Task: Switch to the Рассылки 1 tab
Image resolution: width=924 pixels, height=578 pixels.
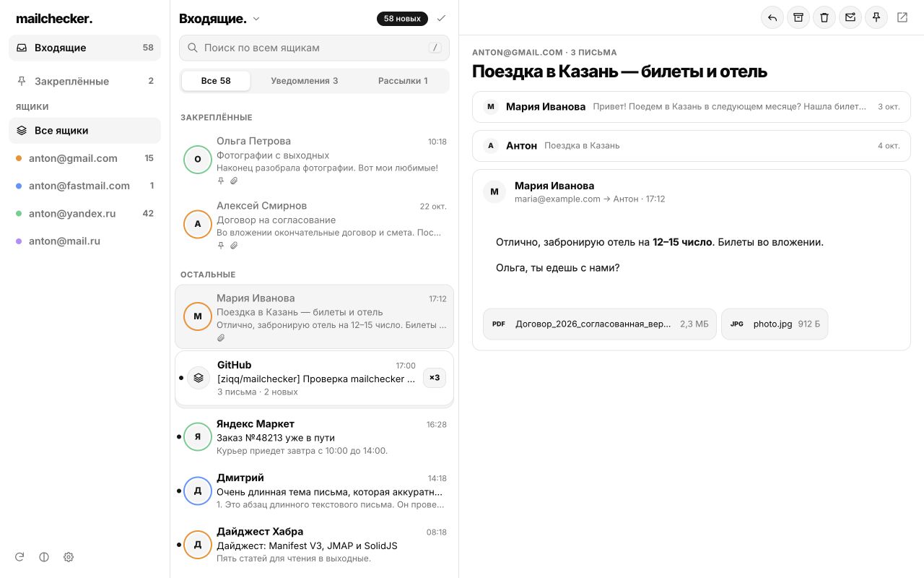Action: 403,81
